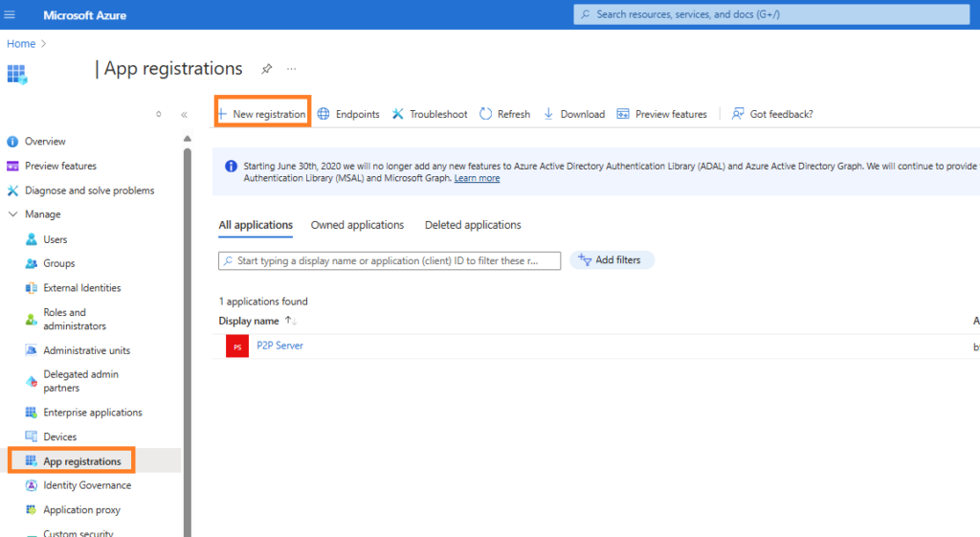
Task: Click the Manage section label
Action: (x=42, y=214)
